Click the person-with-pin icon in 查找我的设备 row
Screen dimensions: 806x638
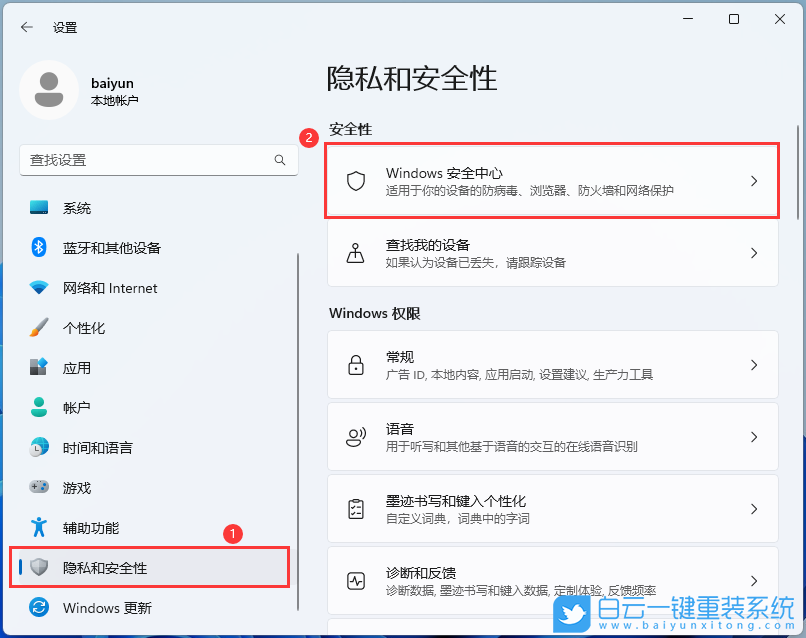(x=355, y=253)
